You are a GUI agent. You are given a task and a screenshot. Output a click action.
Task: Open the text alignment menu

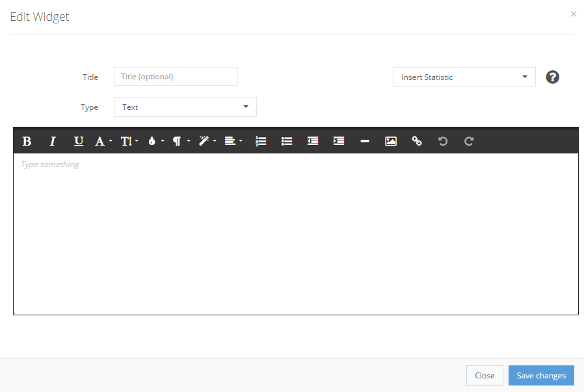233,141
